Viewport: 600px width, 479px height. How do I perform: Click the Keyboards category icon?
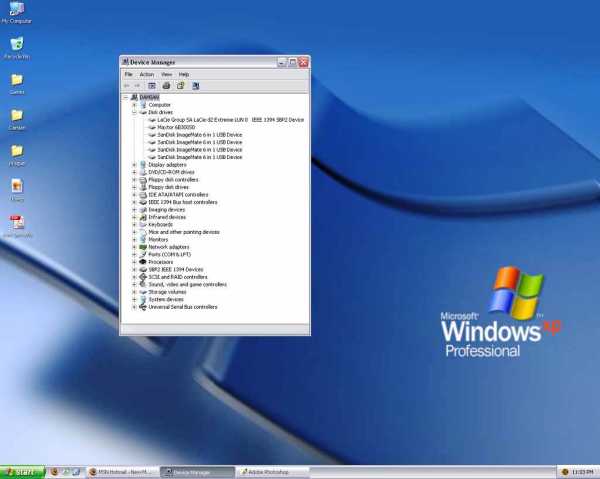click(143, 225)
